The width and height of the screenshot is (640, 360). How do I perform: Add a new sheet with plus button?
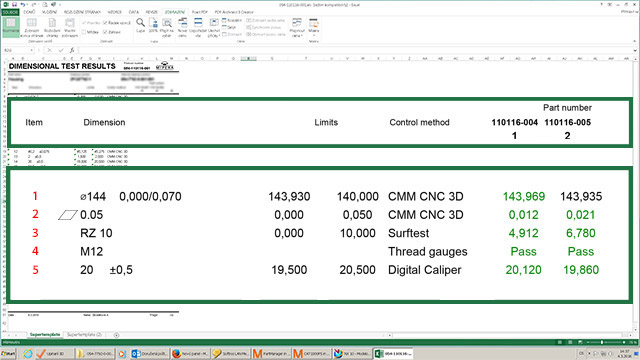tap(116, 335)
